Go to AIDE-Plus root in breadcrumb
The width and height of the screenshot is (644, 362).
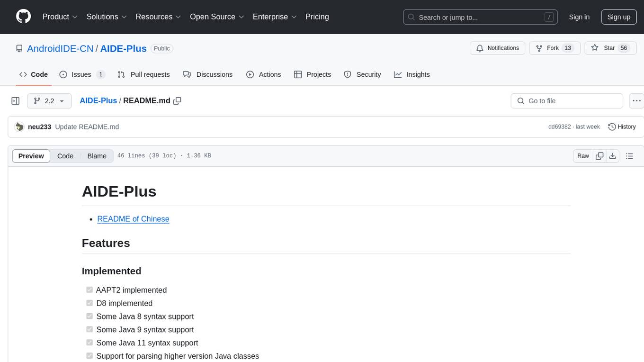point(98,101)
